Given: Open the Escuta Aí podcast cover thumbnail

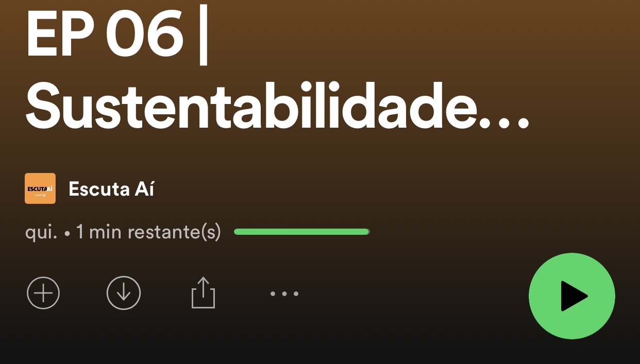Looking at the screenshot, I should [x=40, y=188].
